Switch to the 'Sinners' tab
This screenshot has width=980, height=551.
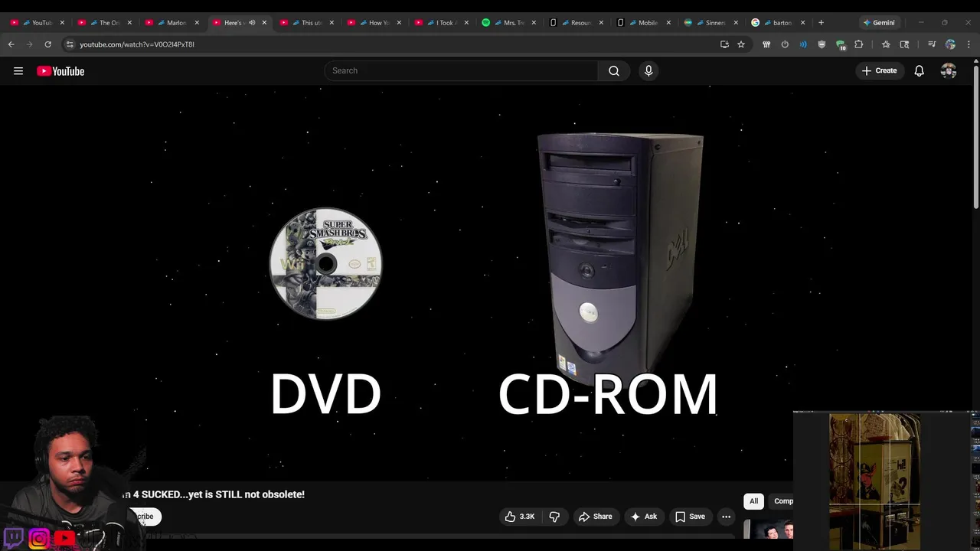pos(710,23)
